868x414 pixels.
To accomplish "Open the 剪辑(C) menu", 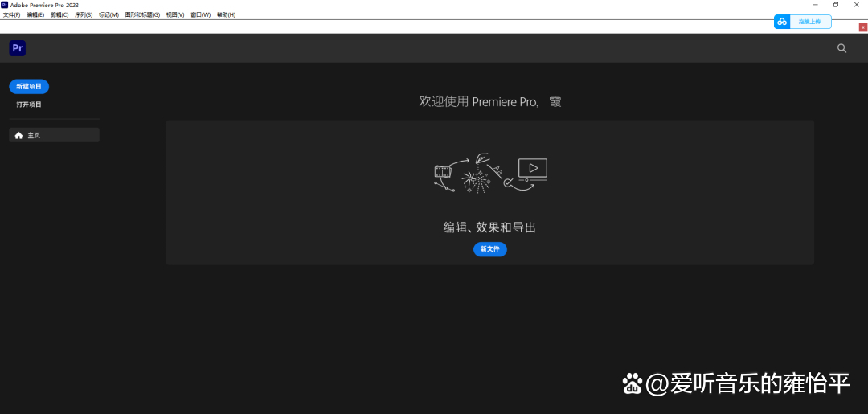I will coord(59,15).
